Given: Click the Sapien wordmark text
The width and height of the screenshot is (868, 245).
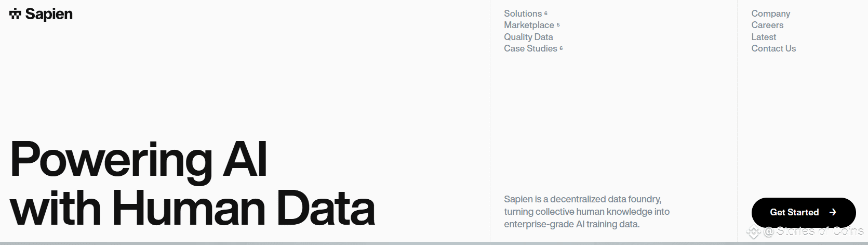Looking at the screenshot, I should [49, 14].
